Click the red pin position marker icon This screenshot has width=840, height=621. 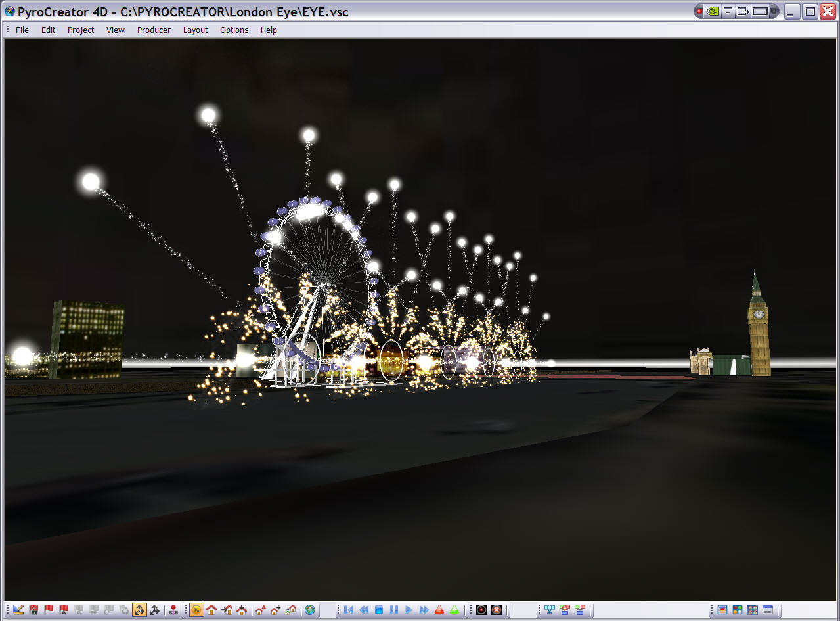tap(173, 610)
